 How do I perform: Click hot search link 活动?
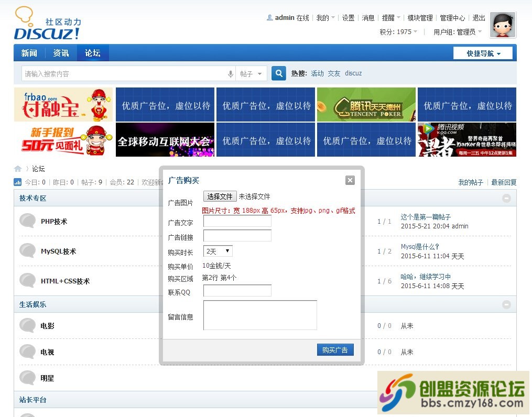[317, 73]
